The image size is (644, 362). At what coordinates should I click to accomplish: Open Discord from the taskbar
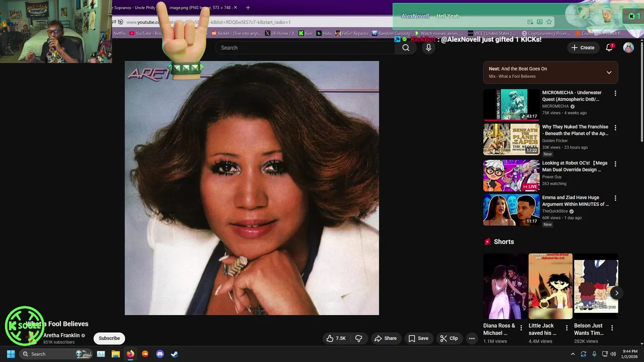(x=160, y=354)
